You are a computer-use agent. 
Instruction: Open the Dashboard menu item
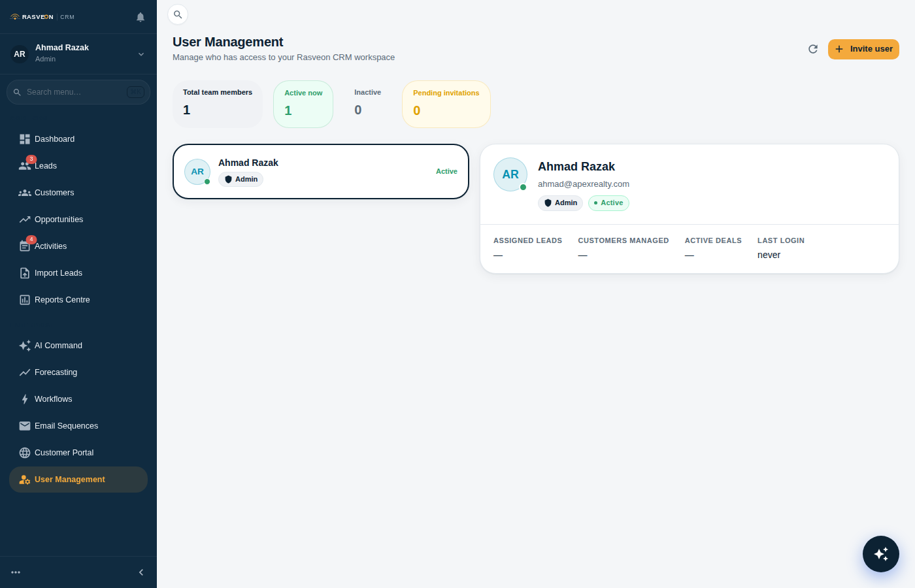click(78, 139)
